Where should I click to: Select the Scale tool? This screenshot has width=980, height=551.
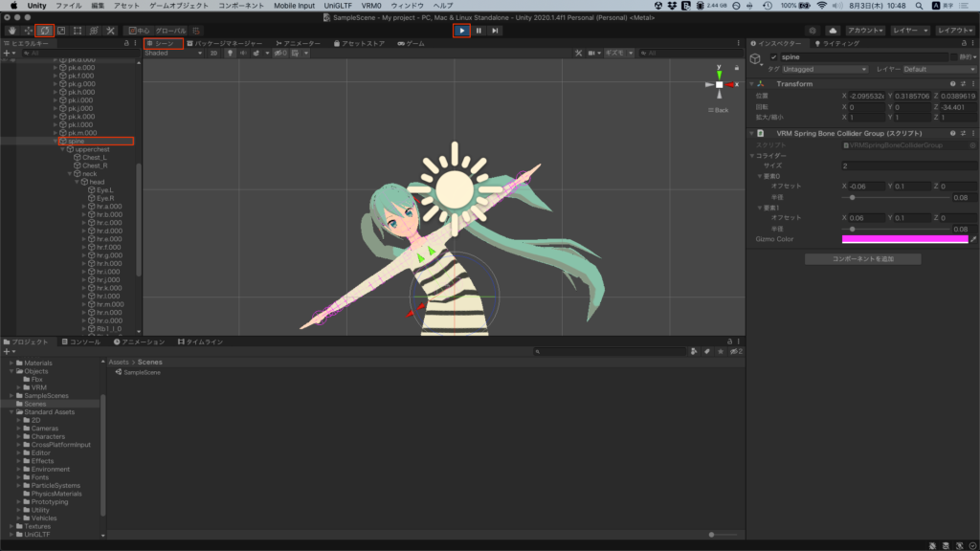[60, 31]
